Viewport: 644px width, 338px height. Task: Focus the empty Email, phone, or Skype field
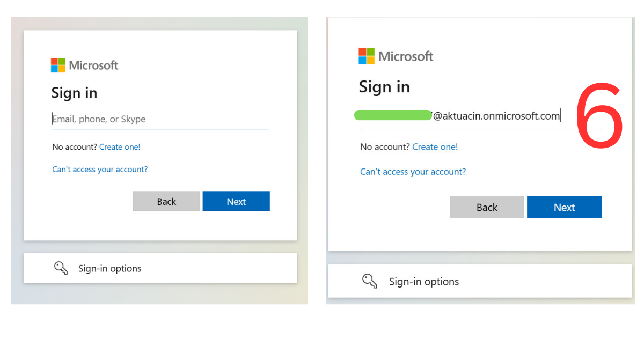(x=160, y=119)
